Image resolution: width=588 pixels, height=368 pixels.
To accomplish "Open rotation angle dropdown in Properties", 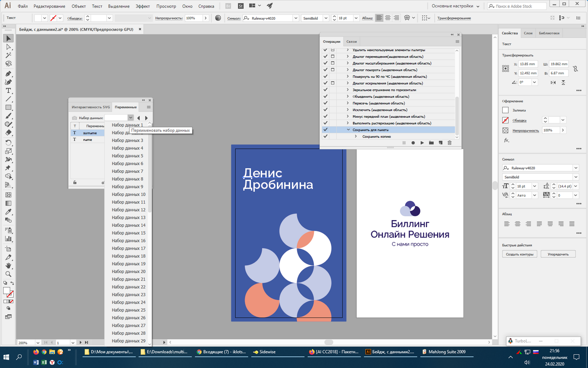I will [x=534, y=82].
